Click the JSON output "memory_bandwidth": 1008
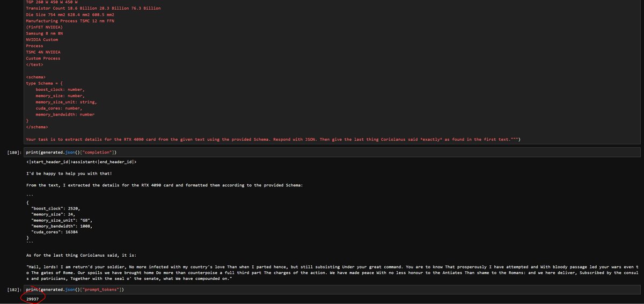Viewport: 644px width, 304px height. [x=61, y=226]
